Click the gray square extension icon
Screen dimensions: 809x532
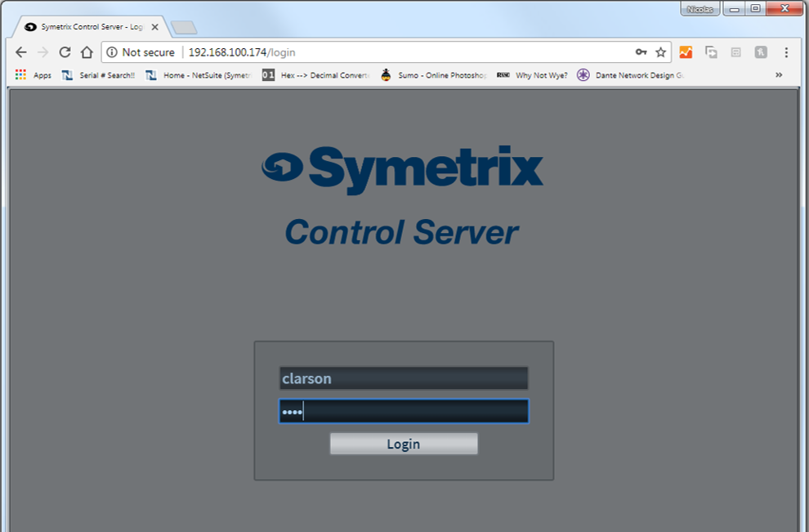[736, 52]
